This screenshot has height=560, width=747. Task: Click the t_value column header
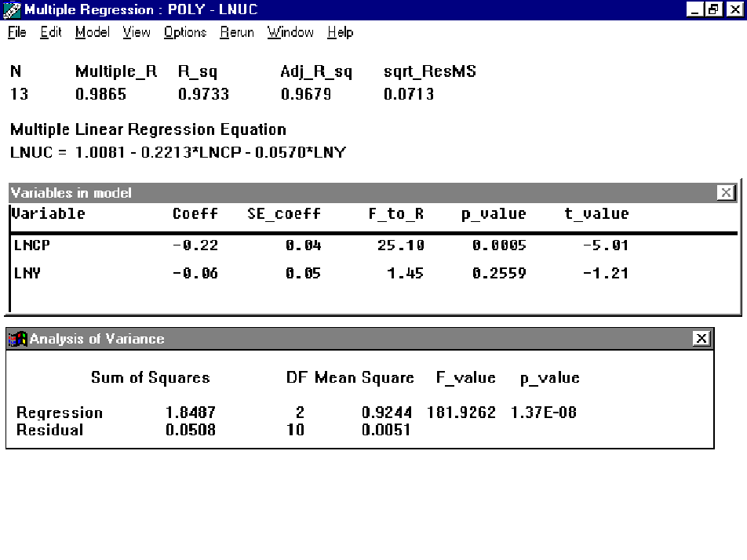596,214
